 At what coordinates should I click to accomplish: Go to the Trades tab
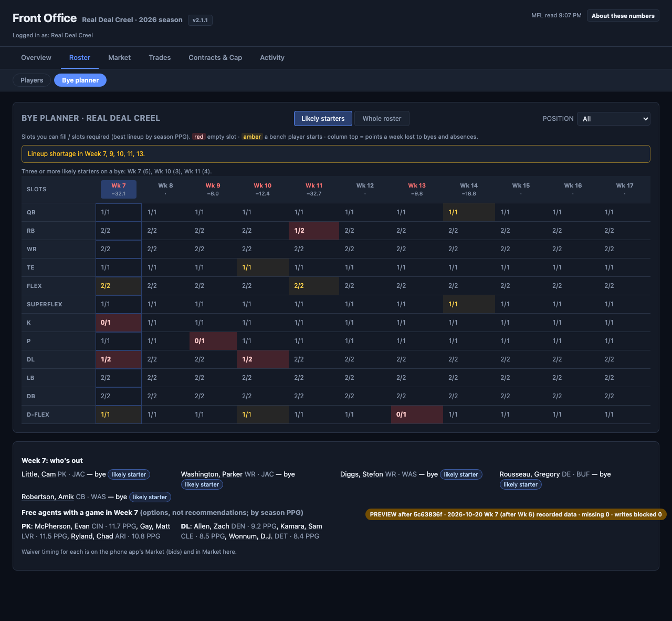(x=160, y=58)
